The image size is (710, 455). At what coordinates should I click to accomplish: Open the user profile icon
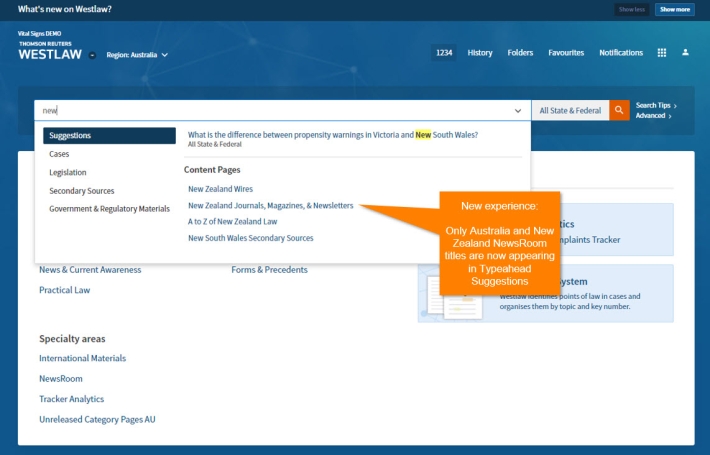tap(685, 53)
